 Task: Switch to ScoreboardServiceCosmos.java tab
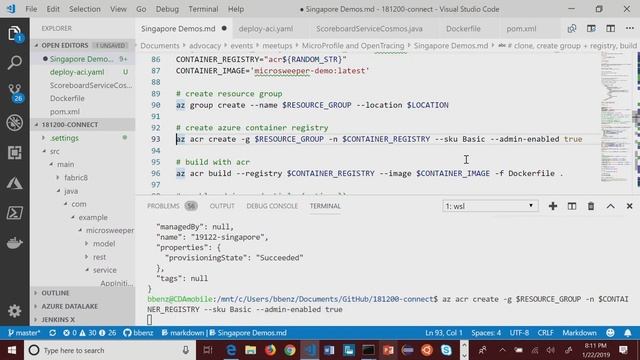(x=369, y=29)
